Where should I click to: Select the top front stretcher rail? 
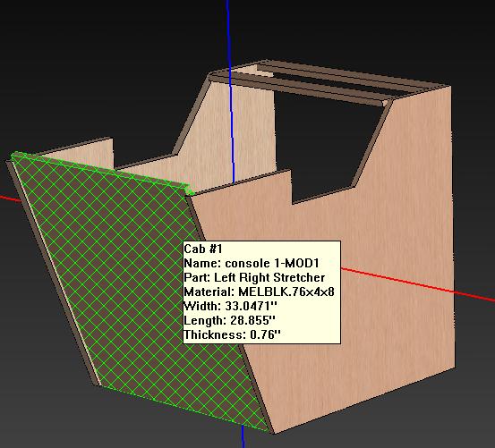click(x=297, y=89)
